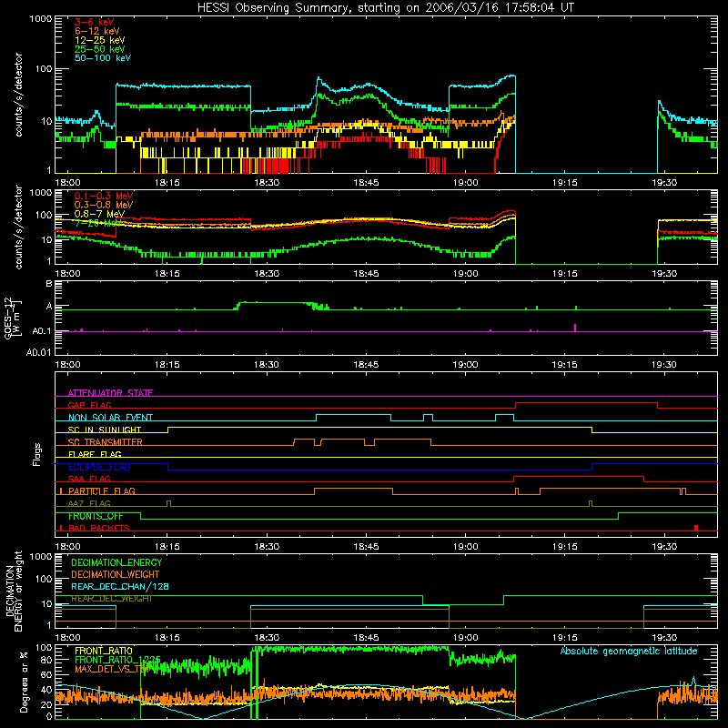Click the GOES-12 vertical axis title

(x=12, y=318)
